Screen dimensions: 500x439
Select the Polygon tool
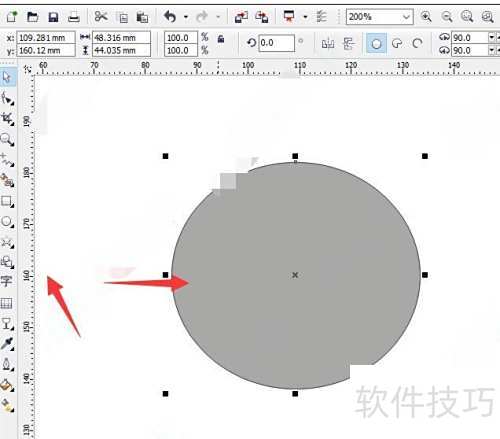coord(7,242)
